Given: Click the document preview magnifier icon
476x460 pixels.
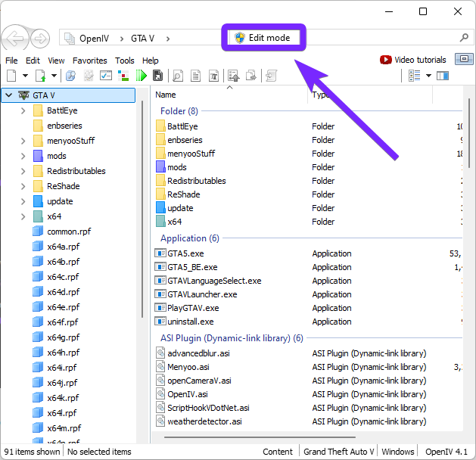Looking at the screenshot, I should coord(178,76).
